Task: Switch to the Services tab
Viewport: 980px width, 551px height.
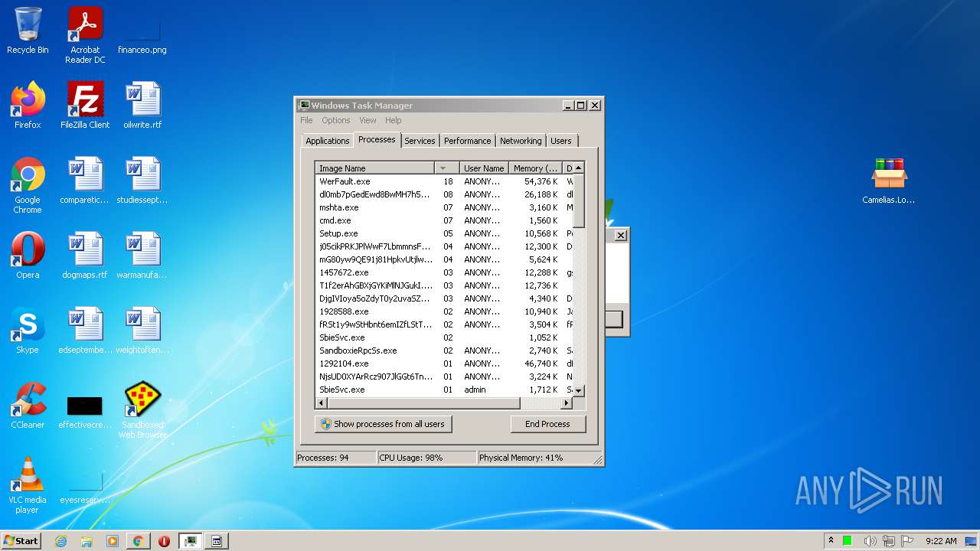Action: pos(420,141)
